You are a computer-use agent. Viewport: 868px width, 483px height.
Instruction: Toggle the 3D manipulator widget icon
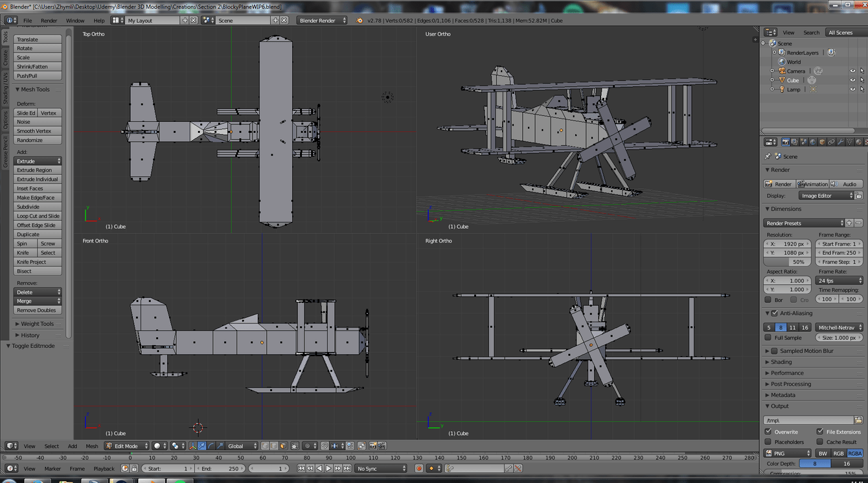click(x=193, y=446)
